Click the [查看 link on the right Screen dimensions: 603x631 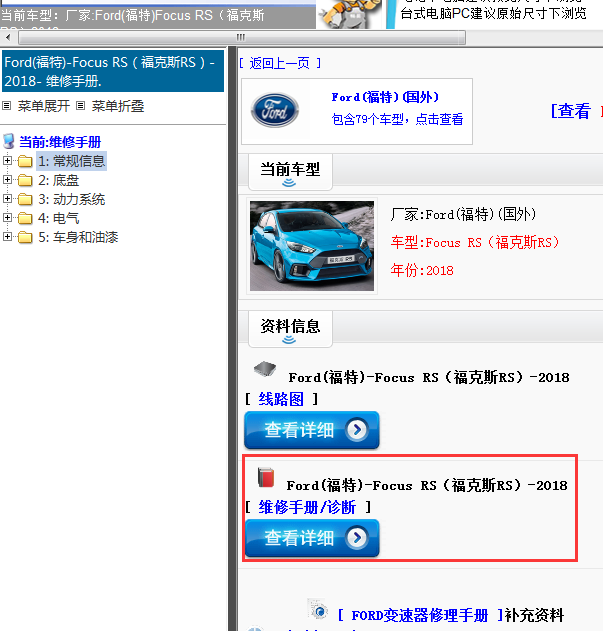pos(570,111)
